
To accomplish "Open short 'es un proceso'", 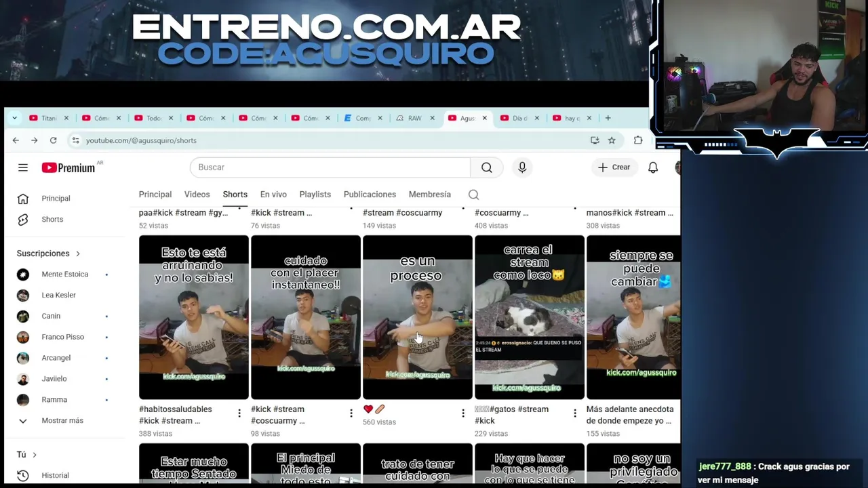I will pyautogui.click(x=418, y=317).
